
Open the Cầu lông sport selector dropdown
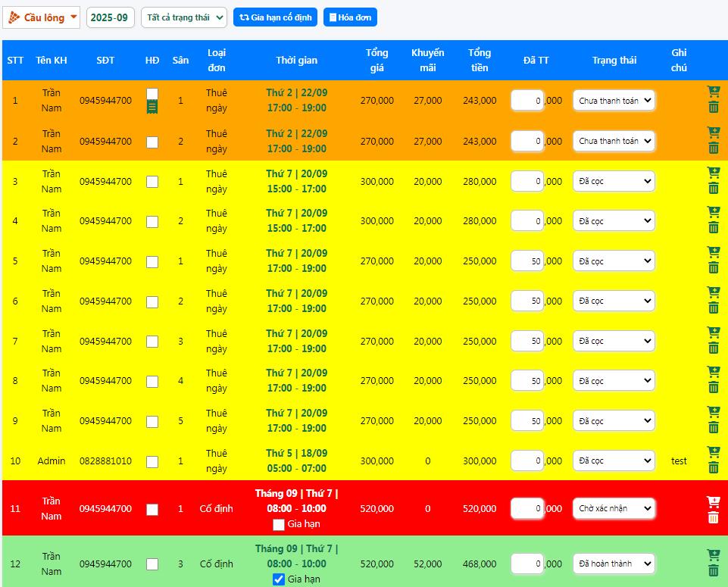(42, 17)
